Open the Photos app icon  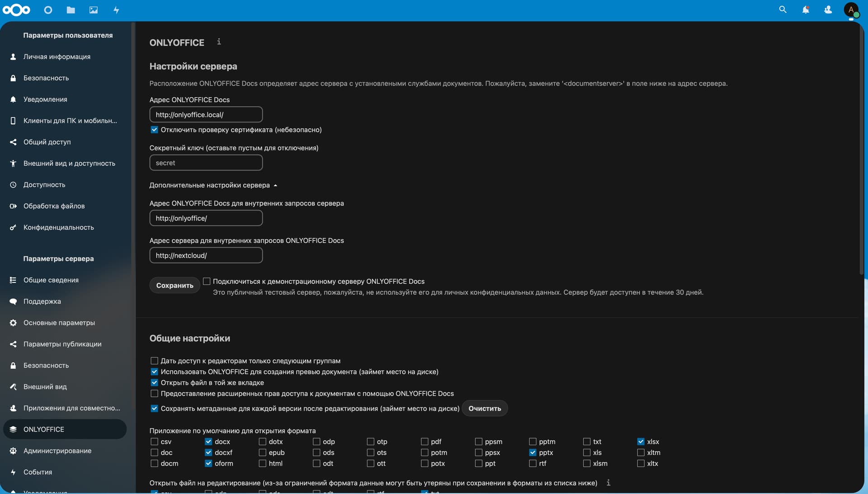coord(94,10)
